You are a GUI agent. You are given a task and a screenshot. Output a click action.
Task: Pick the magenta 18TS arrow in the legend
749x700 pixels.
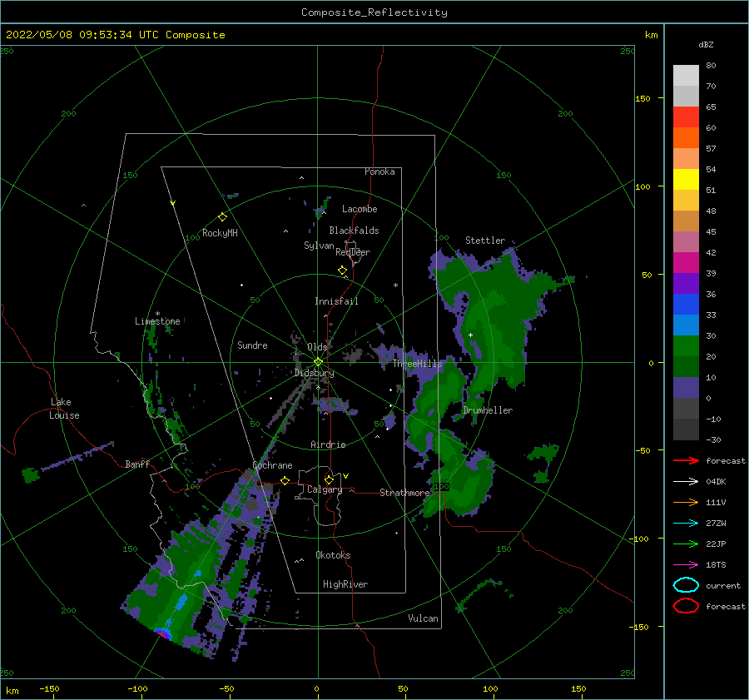tap(686, 565)
